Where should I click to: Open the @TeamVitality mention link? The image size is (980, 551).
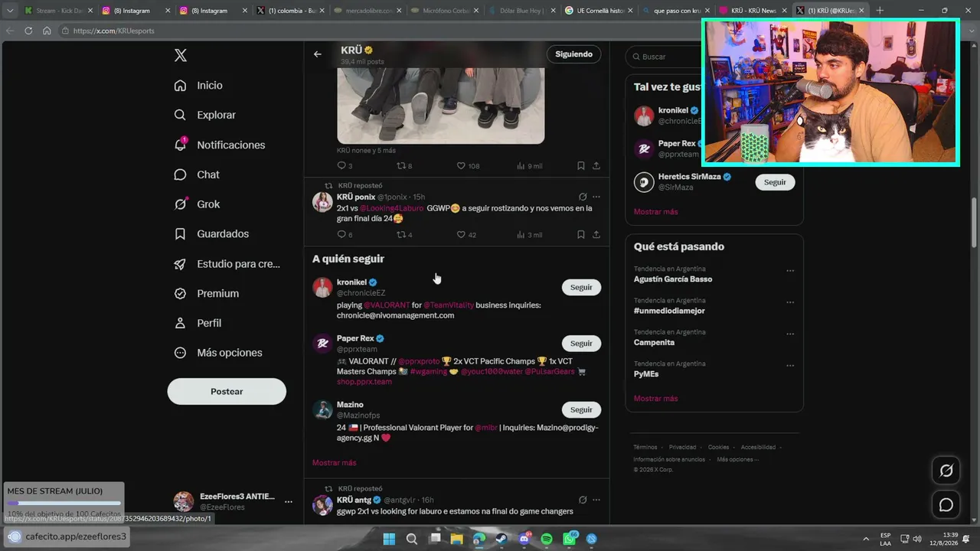(448, 305)
